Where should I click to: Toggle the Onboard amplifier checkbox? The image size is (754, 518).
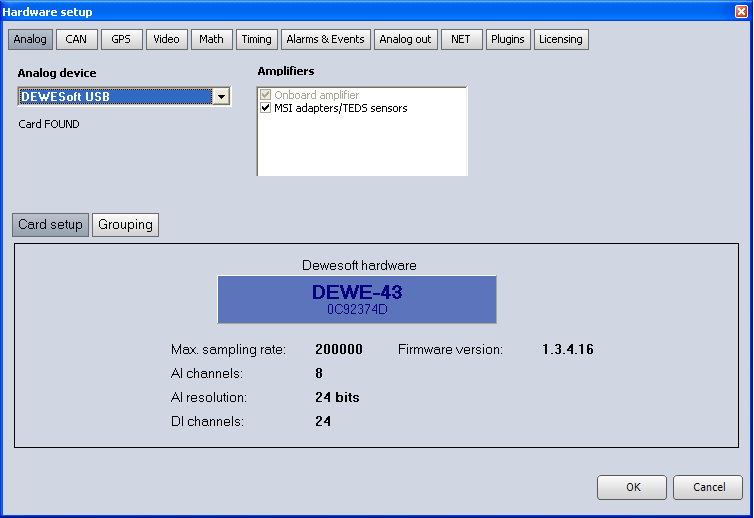coord(265,95)
